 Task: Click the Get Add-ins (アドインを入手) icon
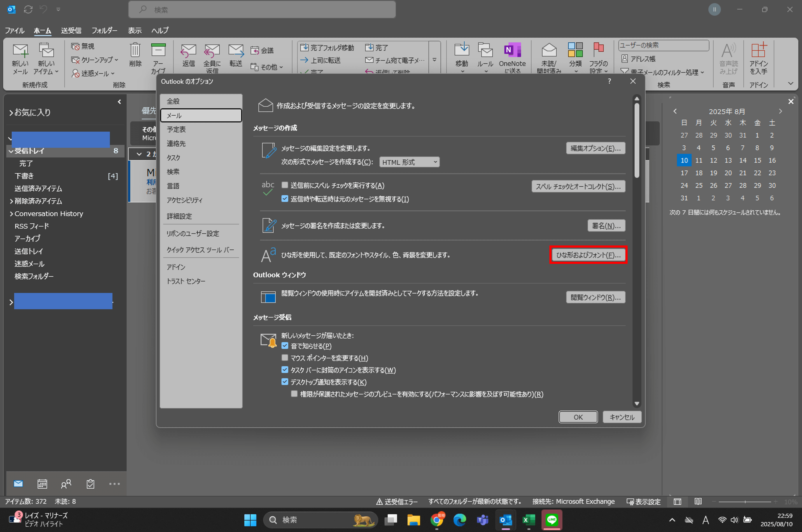[759, 50]
